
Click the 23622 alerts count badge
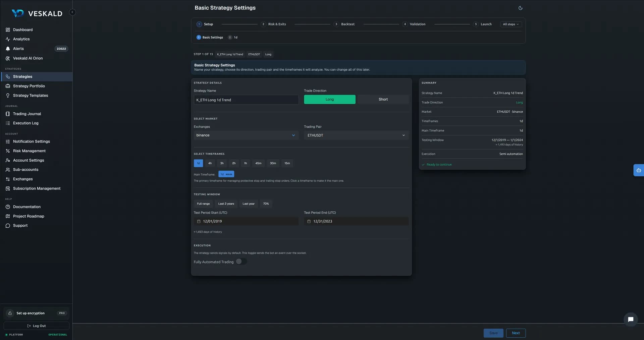61,49
